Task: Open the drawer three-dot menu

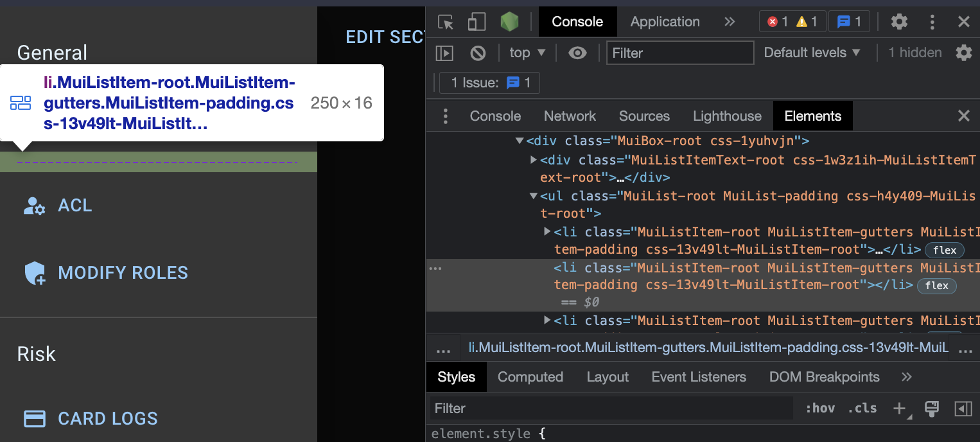Action: pos(445,116)
